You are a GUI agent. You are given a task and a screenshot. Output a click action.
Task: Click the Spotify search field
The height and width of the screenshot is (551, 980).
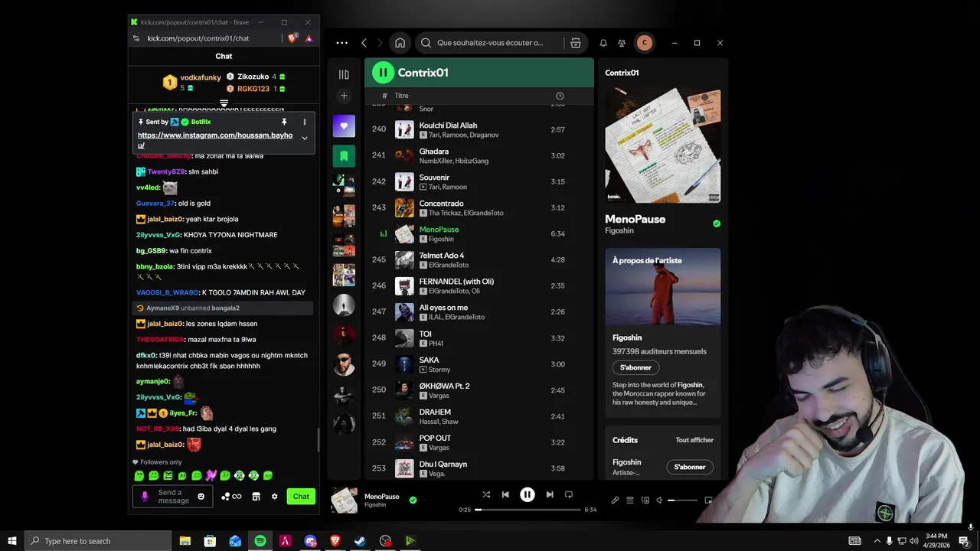click(x=490, y=43)
